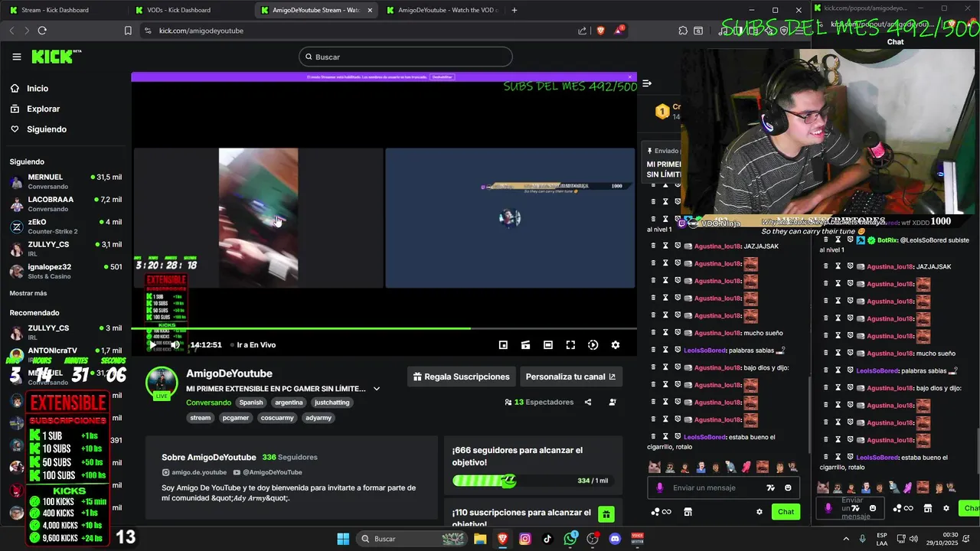Open Personaliza tu canal link

coord(571,377)
